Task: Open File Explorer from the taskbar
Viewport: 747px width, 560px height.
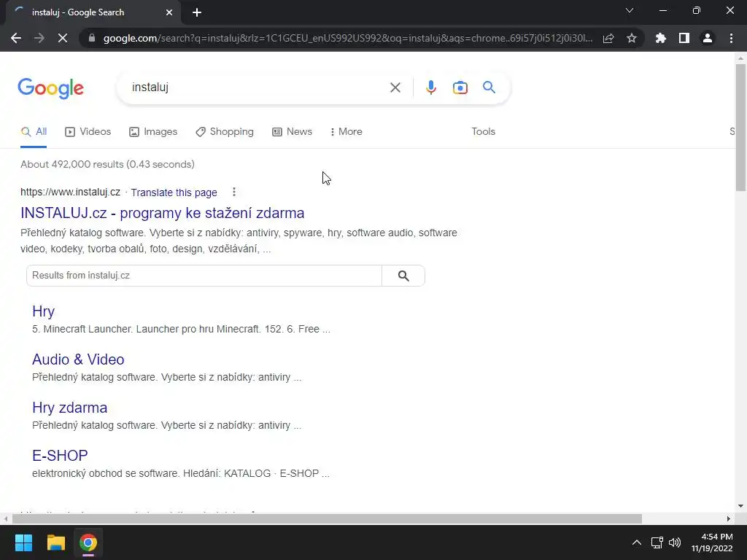Action: point(55,542)
